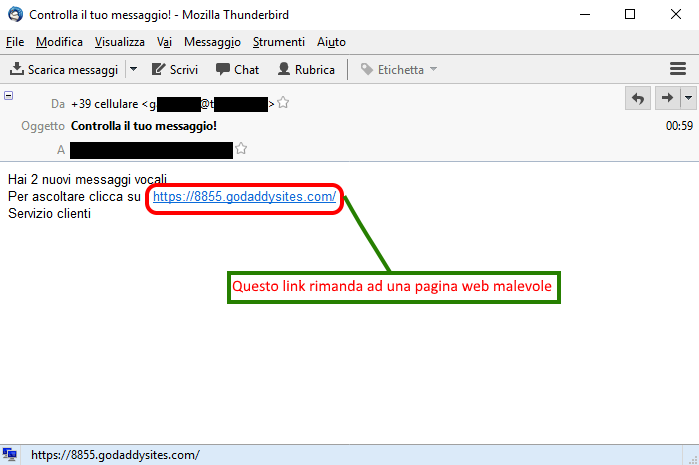
Task: Close the Thunderbird window
Action: [x=676, y=14]
